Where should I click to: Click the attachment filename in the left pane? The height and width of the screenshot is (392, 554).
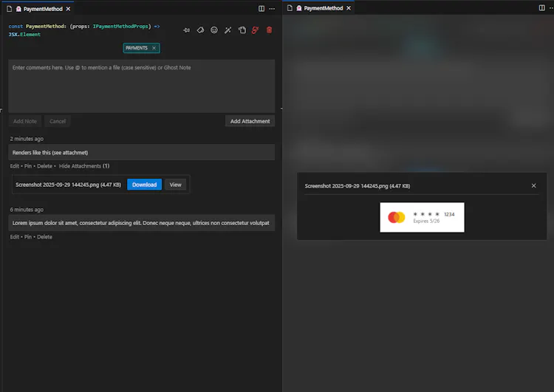[x=68, y=185]
